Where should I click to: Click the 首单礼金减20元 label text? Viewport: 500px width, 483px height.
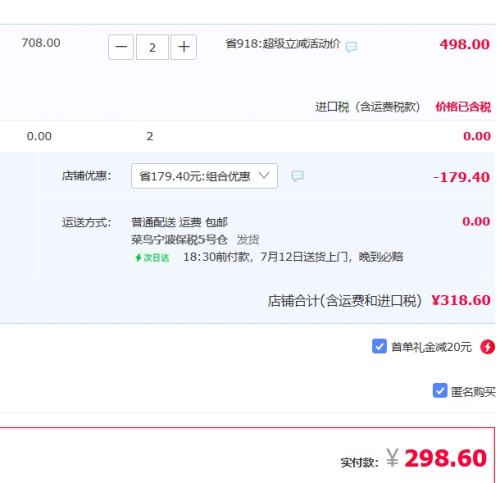(432, 347)
